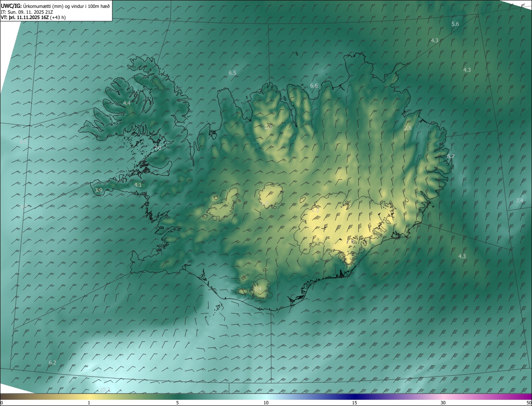
Task: Select the 4.4 value in the Westfjords
Action: [x=127, y=103]
